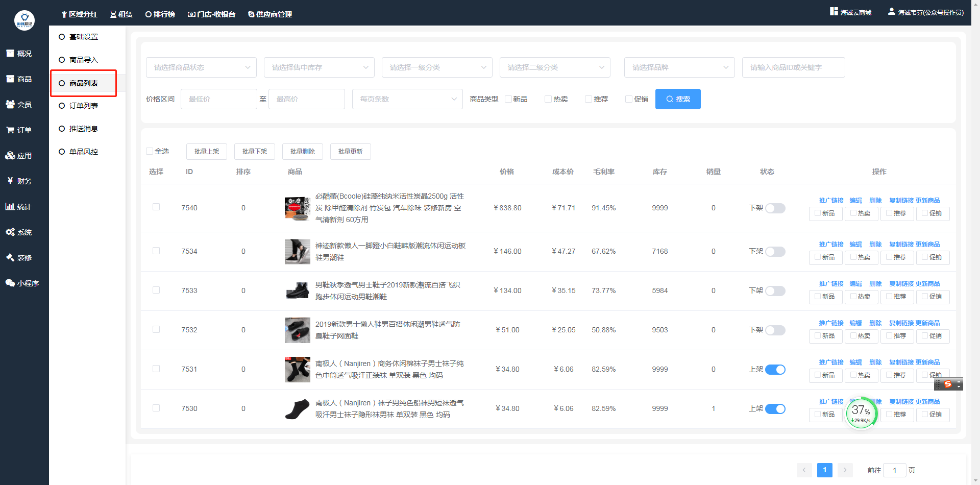The width and height of the screenshot is (980, 485).
Task: Click the blue 搜索 search button
Action: (677, 99)
